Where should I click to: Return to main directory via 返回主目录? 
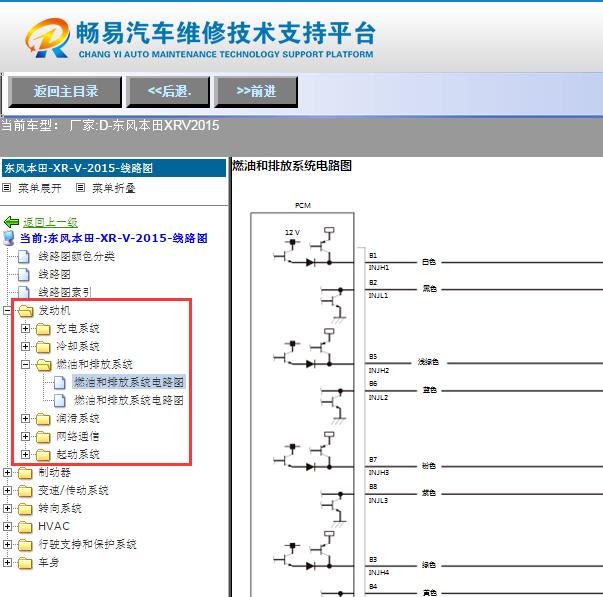coord(65,92)
